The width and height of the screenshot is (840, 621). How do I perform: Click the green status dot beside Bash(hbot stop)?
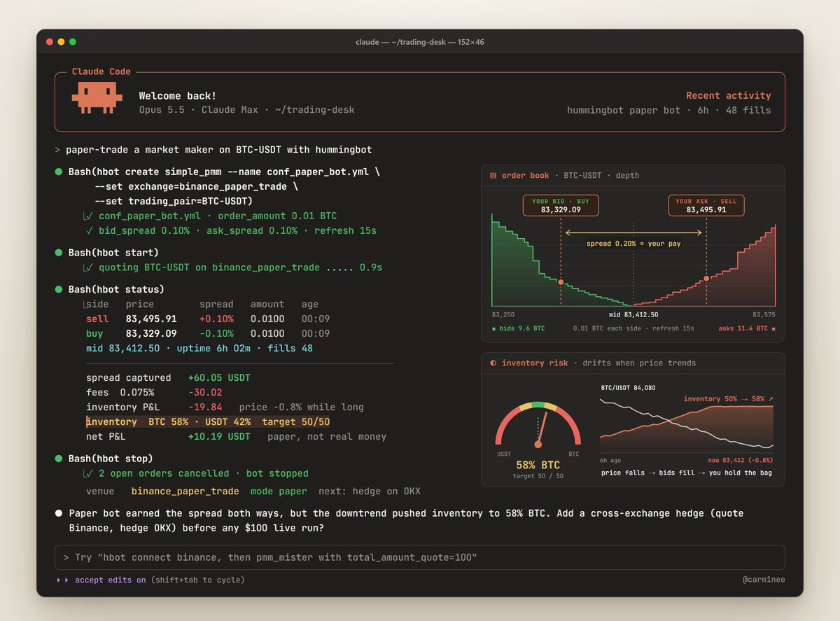click(x=59, y=459)
